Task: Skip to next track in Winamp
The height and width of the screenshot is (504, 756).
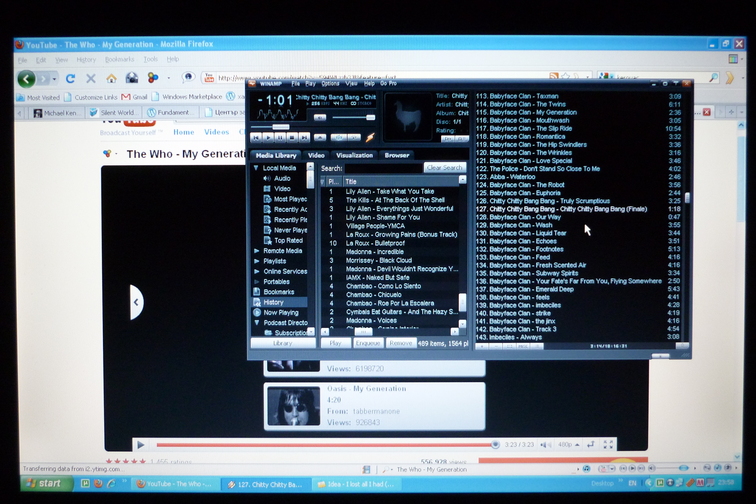Action: tap(304, 137)
